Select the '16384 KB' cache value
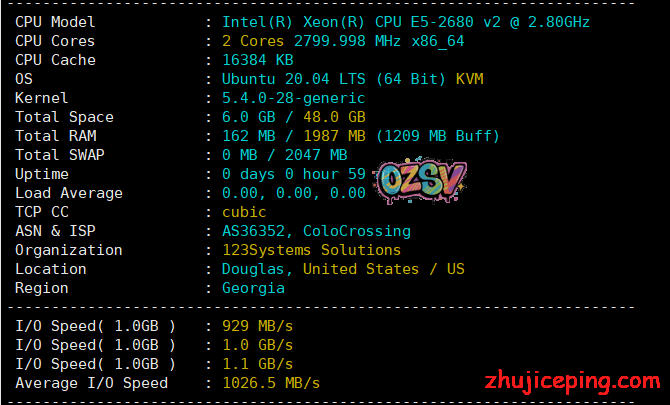The width and height of the screenshot is (670, 405). point(257,60)
